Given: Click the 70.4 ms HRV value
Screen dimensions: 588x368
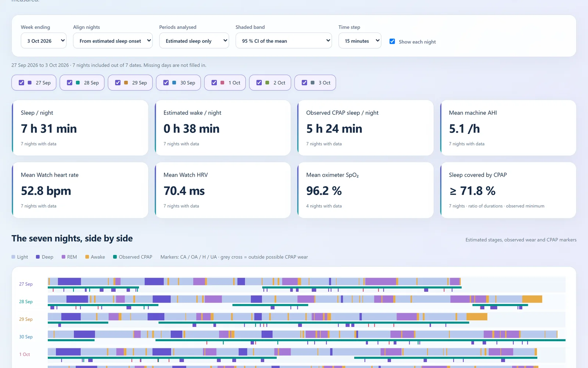Looking at the screenshot, I should point(184,191).
